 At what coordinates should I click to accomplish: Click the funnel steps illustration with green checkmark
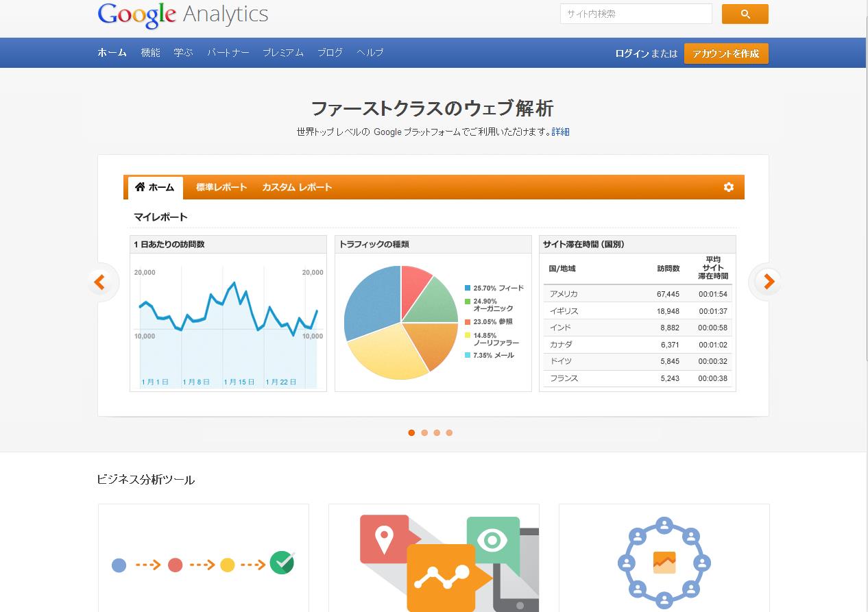(204, 563)
